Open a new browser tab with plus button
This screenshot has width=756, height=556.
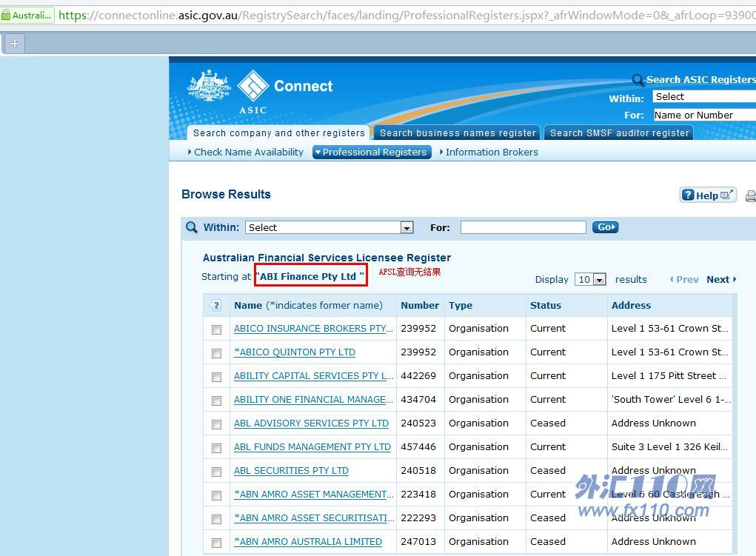[x=15, y=44]
